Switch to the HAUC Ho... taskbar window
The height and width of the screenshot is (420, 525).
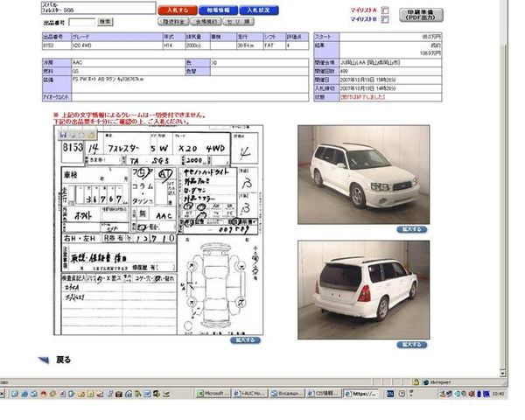click(250, 394)
